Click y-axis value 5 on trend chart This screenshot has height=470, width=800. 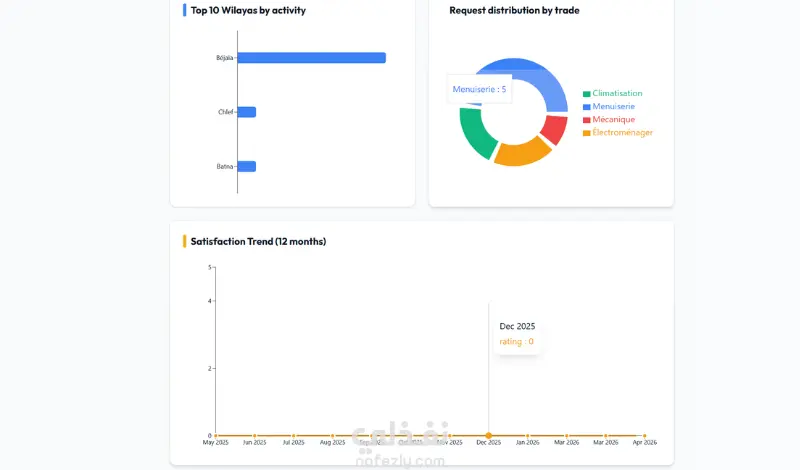pos(210,267)
